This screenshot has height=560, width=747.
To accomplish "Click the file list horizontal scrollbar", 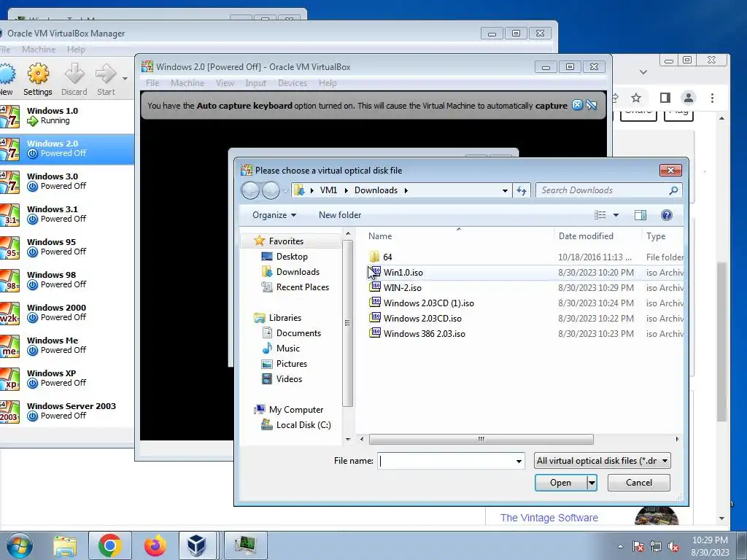I will (481, 439).
